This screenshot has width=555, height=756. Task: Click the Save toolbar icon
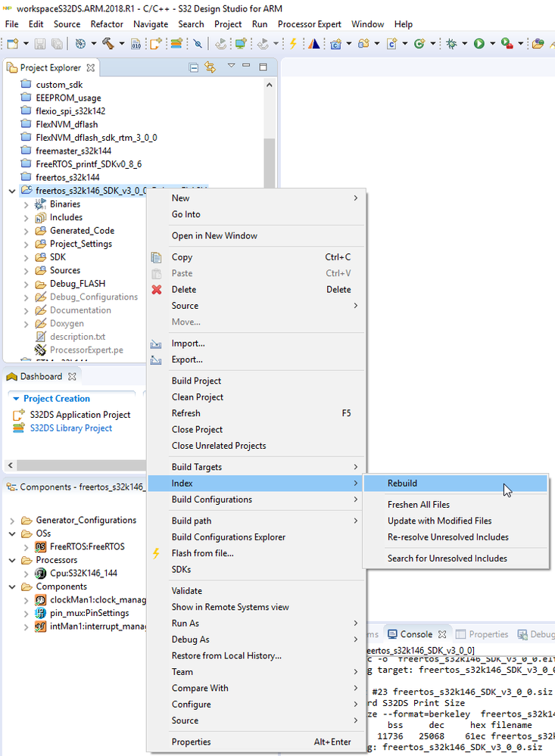click(40, 44)
